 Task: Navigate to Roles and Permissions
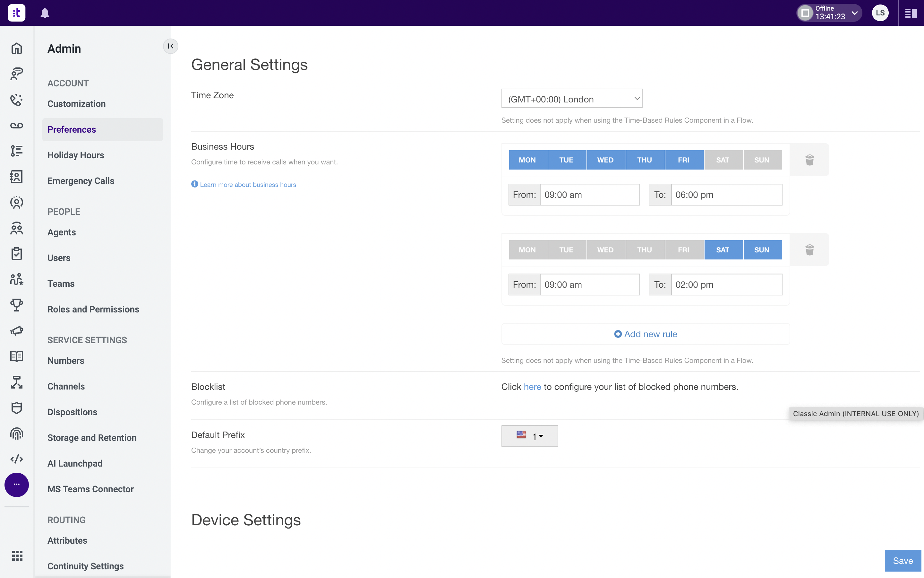click(x=93, y=309)
